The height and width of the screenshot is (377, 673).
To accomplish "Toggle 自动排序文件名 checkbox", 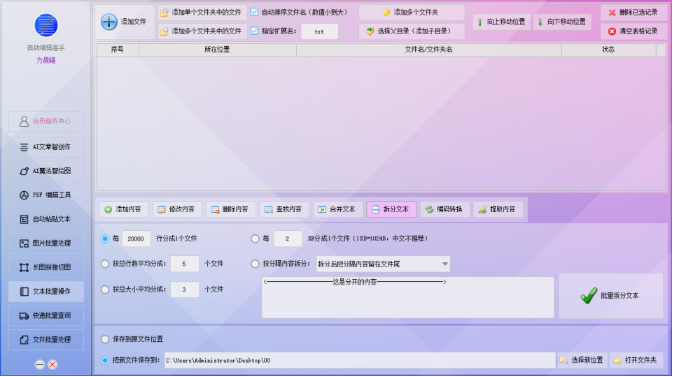I will point(255,12).
